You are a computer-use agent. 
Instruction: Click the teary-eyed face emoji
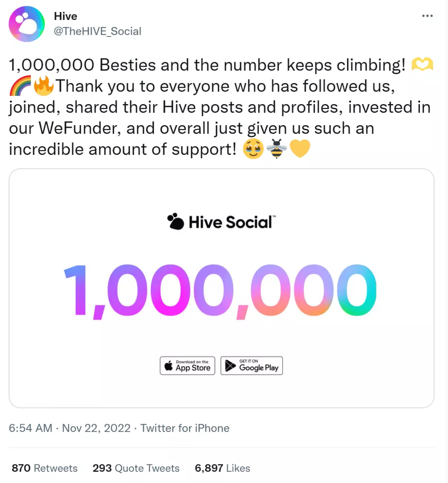[253, 149]
